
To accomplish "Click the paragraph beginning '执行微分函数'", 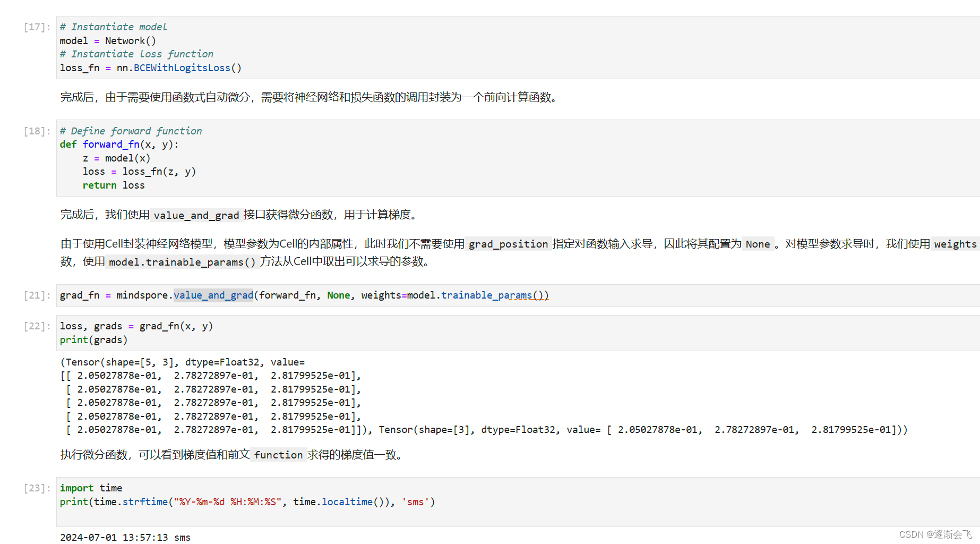I will (x=233, y=455).
